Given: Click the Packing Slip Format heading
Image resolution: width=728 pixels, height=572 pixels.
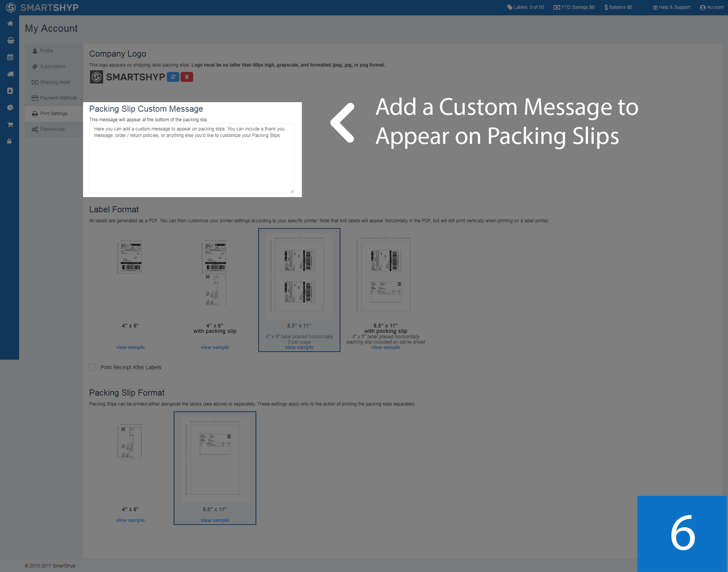Looking at the screenshot, I should (x=127, y=393).
